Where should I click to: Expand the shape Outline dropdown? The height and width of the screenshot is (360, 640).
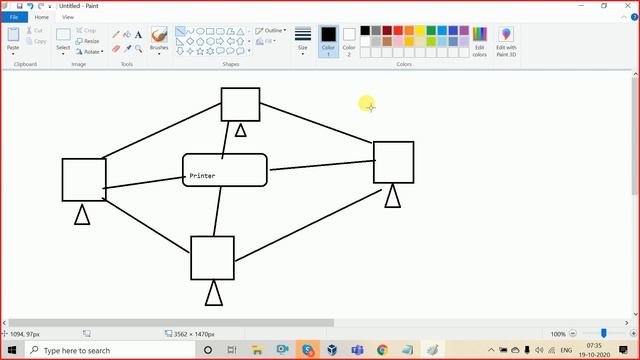[271, 31]
